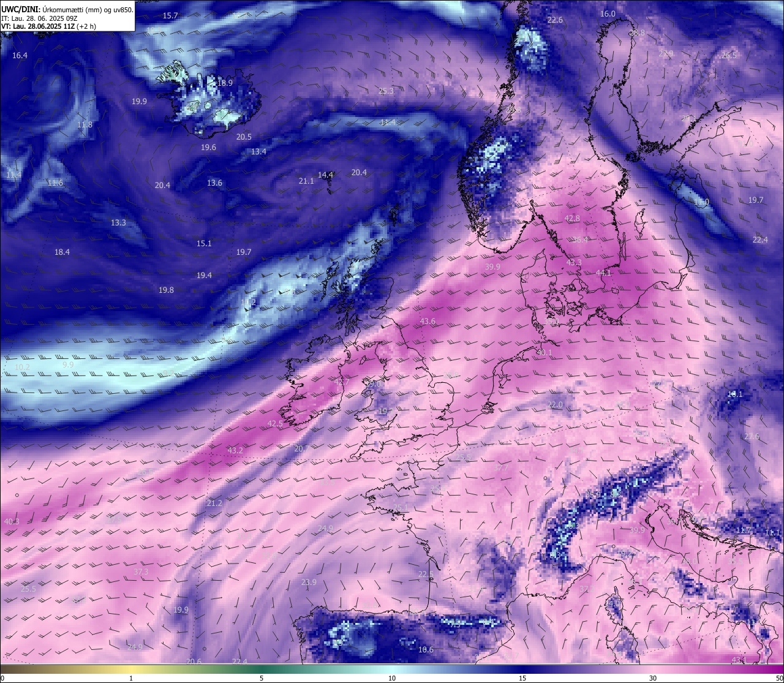Click the 44.1 value over the Baltic
Image resolution: width=784 pixels, height=683 pixels.
coord(603,273)
